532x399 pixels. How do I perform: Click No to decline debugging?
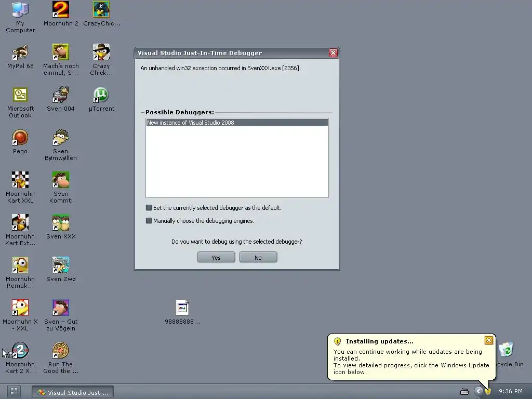(258, 257)
